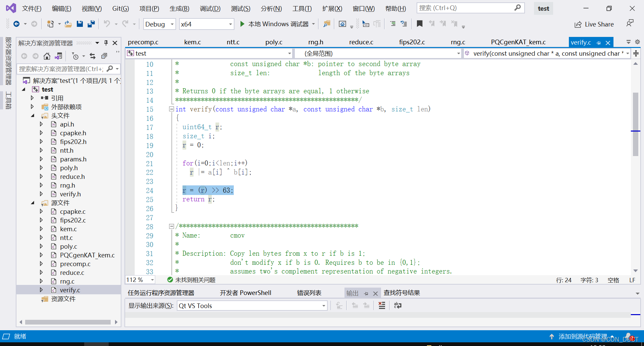Toggle word wrap icon in output panel

click(x=397, y=305)
